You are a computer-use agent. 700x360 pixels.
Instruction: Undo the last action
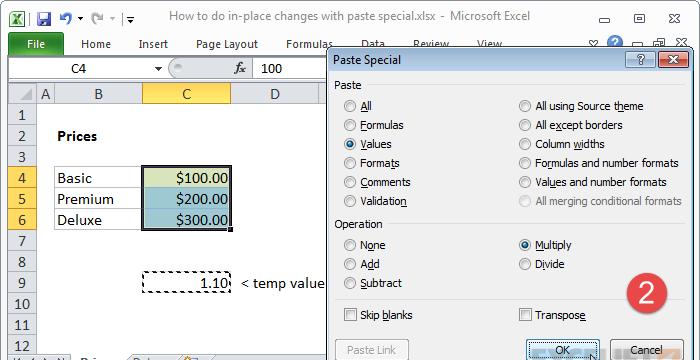(66, 18)
